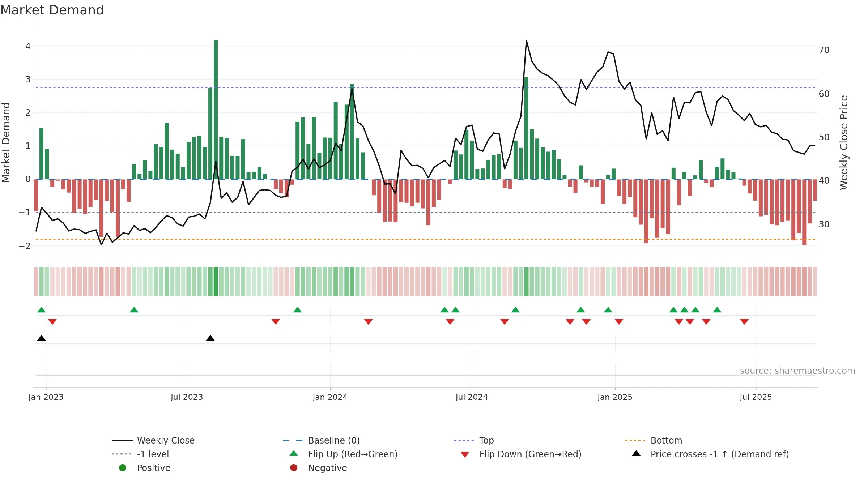Click the red flip-down marker near Oct 2023
The width and height of the screenshot is (868, 488).
[276, 322]
